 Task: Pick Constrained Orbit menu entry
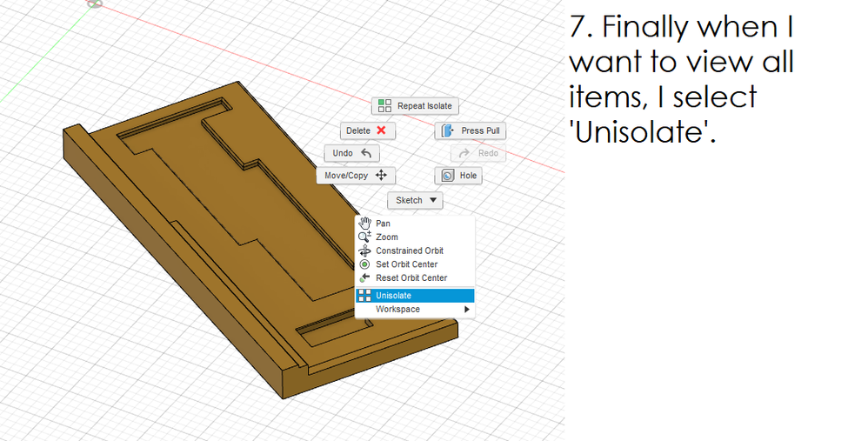(415, 251)
